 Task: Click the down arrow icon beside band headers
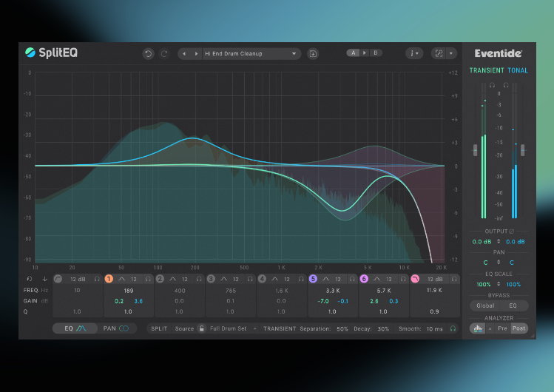pyautogui.click(x=45, y=279)
